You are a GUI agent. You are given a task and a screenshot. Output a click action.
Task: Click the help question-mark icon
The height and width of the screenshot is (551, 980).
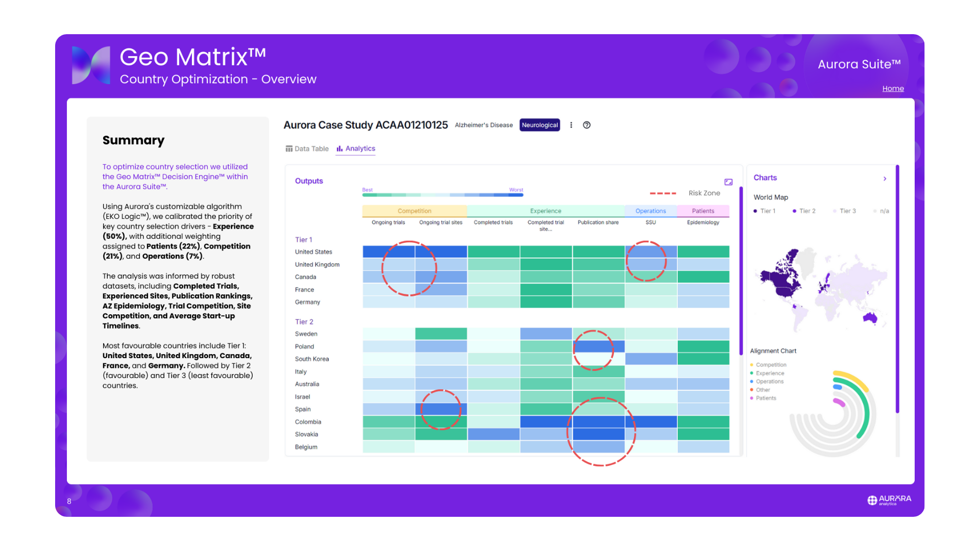click(587, 125)
